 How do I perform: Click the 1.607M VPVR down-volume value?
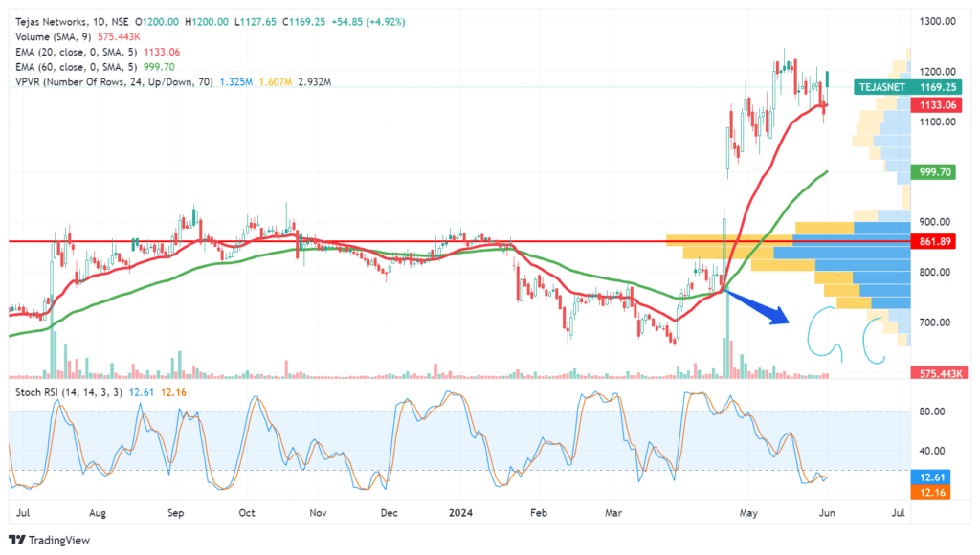[x=275, y=82]
